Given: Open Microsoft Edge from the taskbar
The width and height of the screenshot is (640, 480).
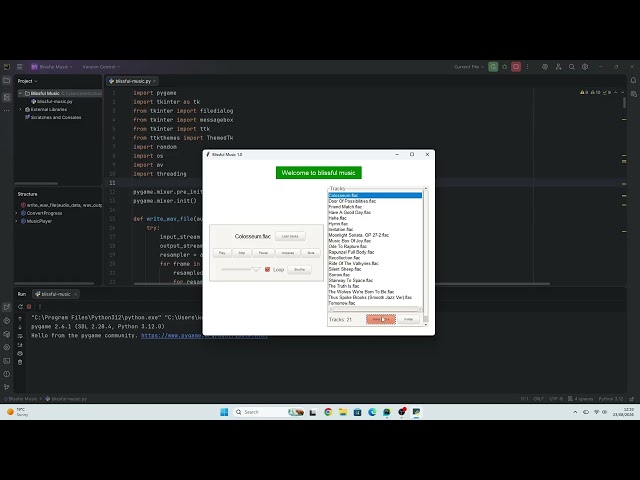Looking at the screenshot, I should (x=372, y=412).
